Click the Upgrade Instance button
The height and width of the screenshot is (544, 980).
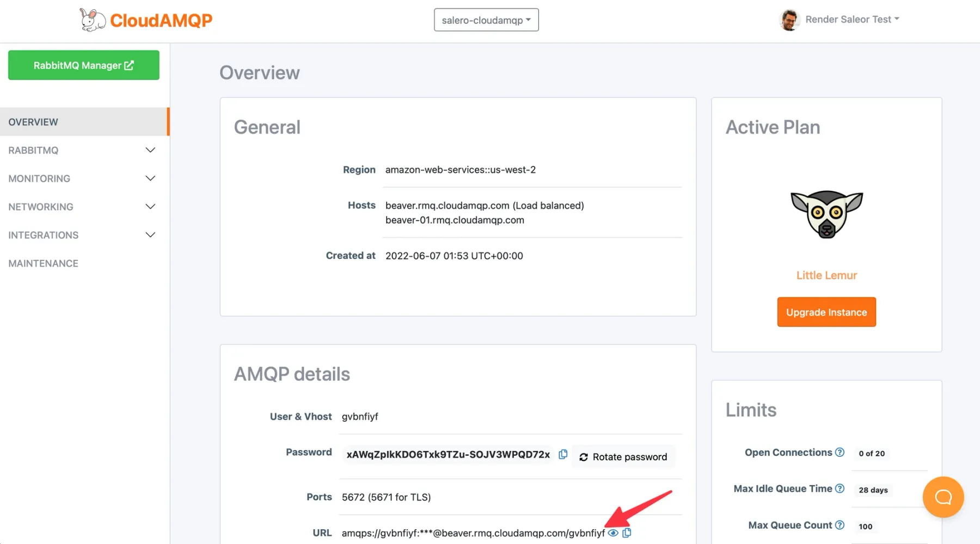826,312
